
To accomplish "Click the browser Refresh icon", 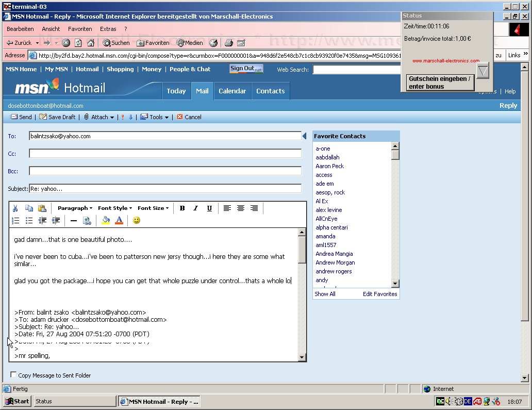I will [78, 43].
